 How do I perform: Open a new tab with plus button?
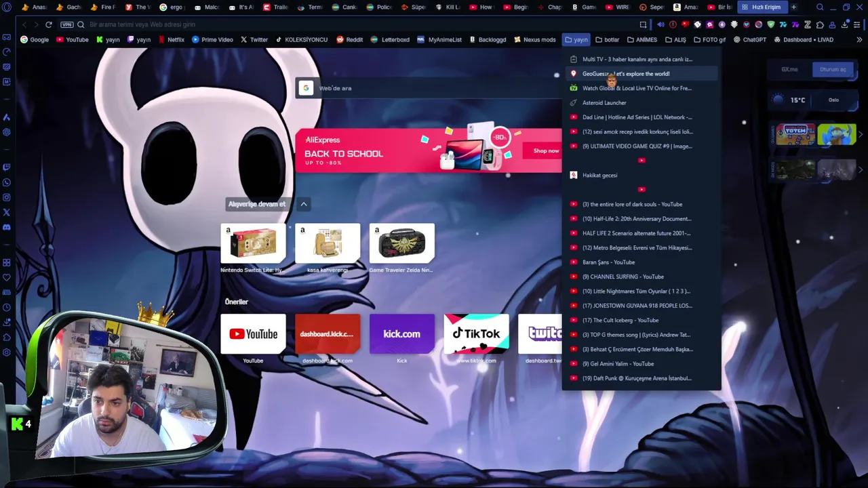793,7
